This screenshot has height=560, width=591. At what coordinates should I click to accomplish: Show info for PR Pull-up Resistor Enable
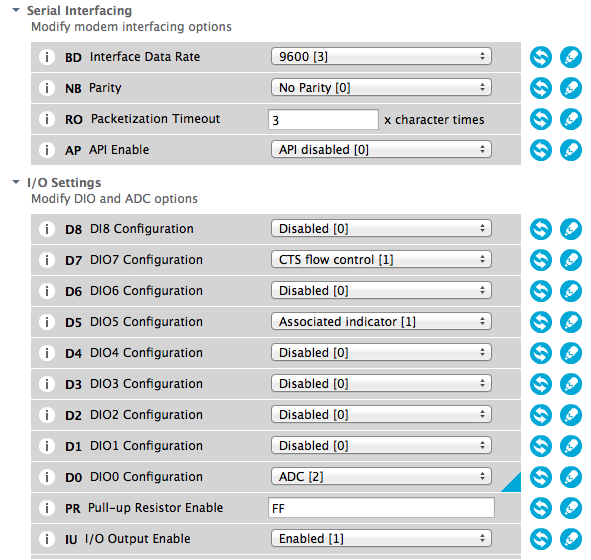(47, 508)
